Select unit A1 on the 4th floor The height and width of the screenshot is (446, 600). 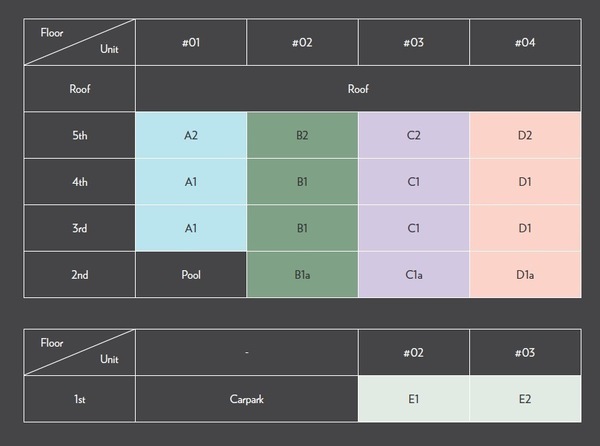(191, 182)
